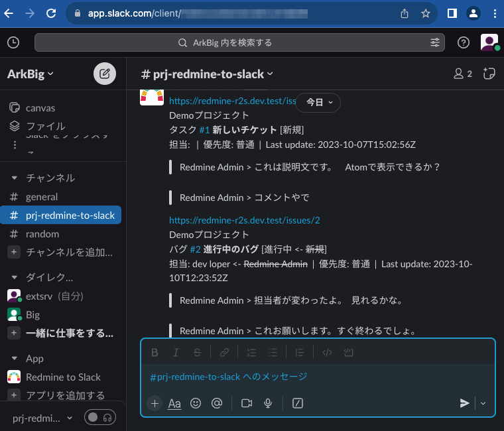Toggle bold formatting
The width and height of the screenshot is (504, 431).
pos(155,353)
